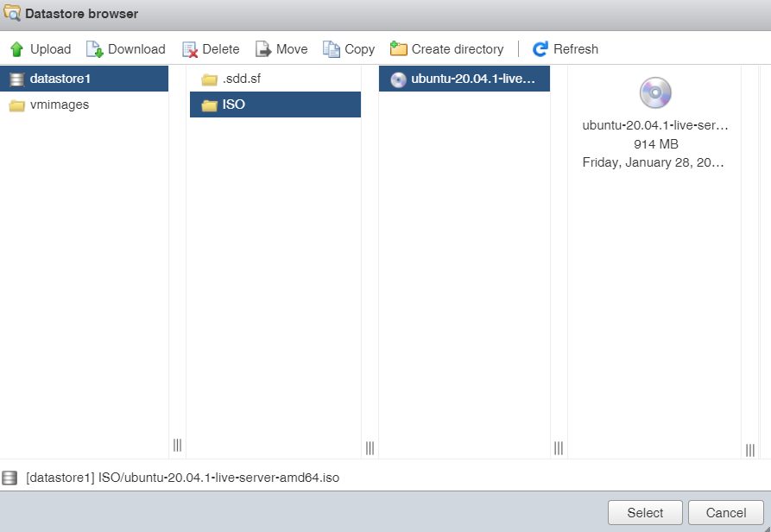The height and width of the screenshot is (532, 771).
Task: Click the Move file icon
Action: point(263,49)
